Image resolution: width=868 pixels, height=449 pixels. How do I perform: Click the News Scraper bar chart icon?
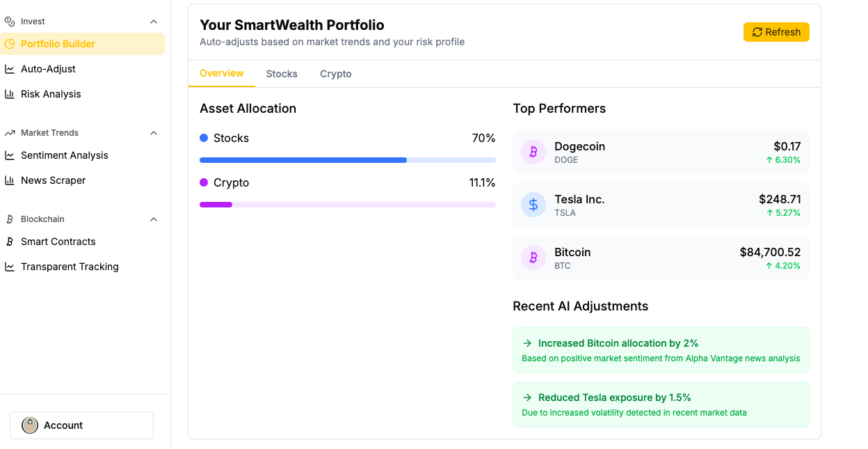10,180
